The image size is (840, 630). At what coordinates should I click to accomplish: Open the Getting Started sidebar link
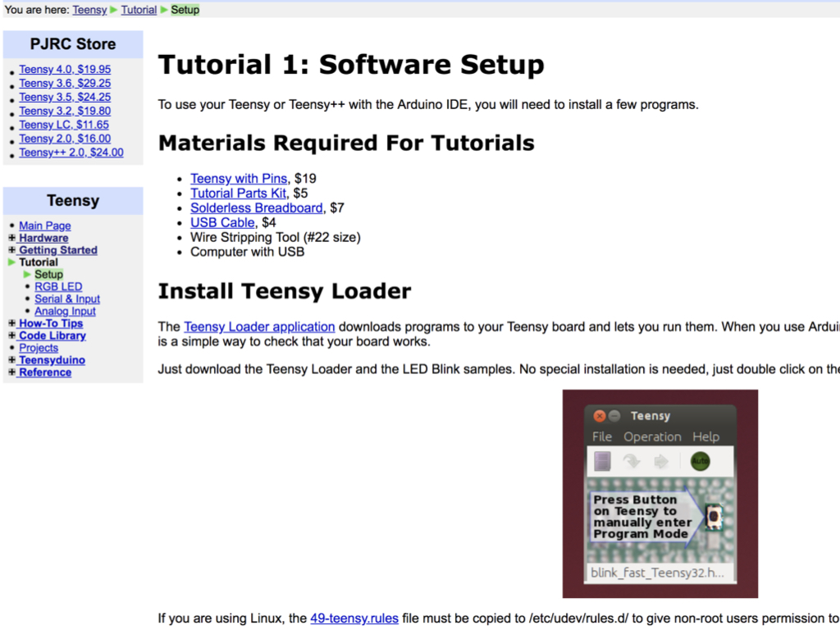(x=58, y=250)
